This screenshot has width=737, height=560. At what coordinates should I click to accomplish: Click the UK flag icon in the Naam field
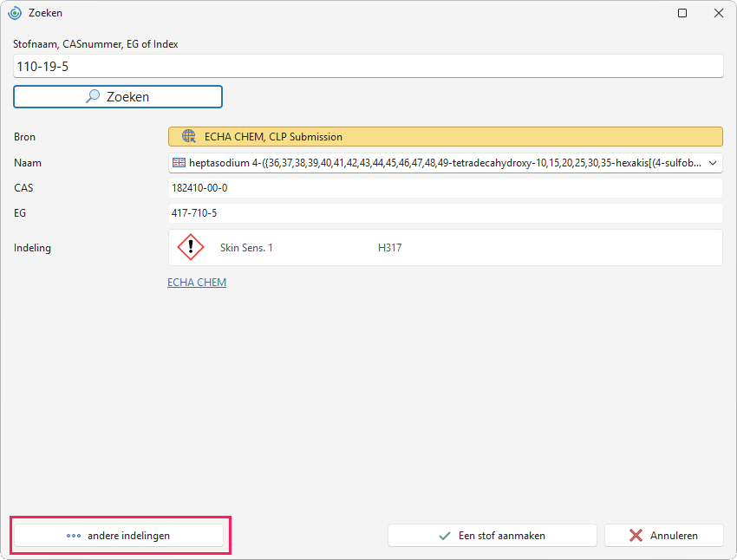coord(179,163)
